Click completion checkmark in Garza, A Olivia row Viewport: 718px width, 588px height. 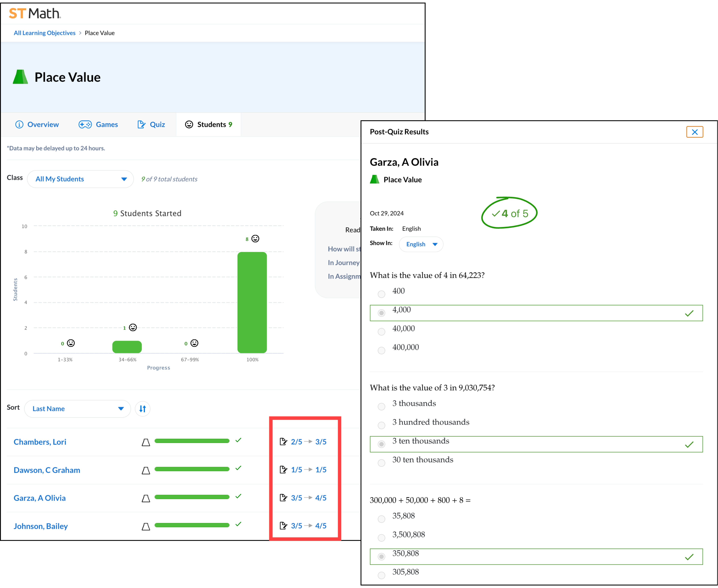click(x=239, y=496)
